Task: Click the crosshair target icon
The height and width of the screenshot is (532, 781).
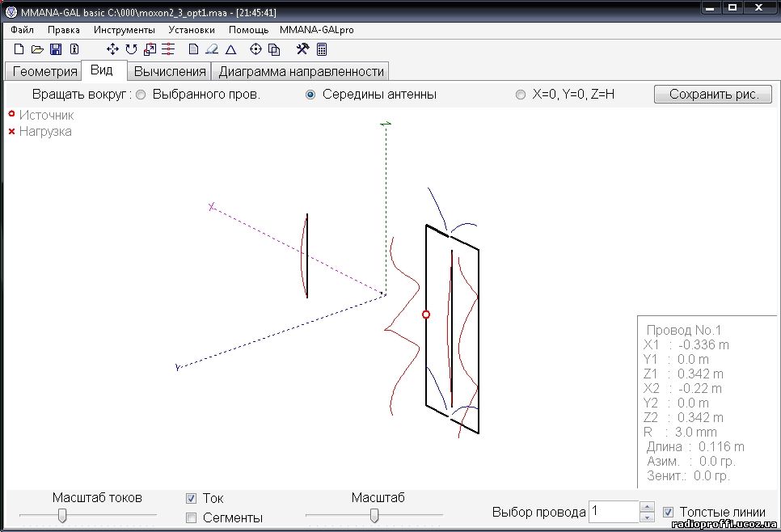Action: [255, 49]
